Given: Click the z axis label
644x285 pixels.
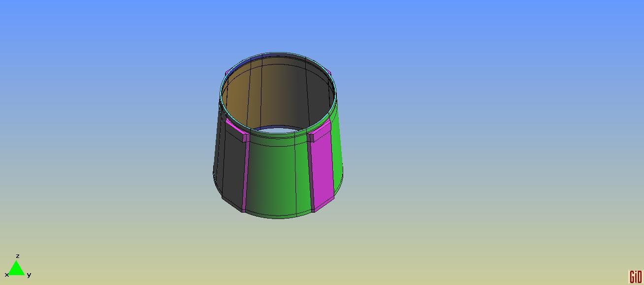Looking at the screenshot, I should click(x=18, y=256).
